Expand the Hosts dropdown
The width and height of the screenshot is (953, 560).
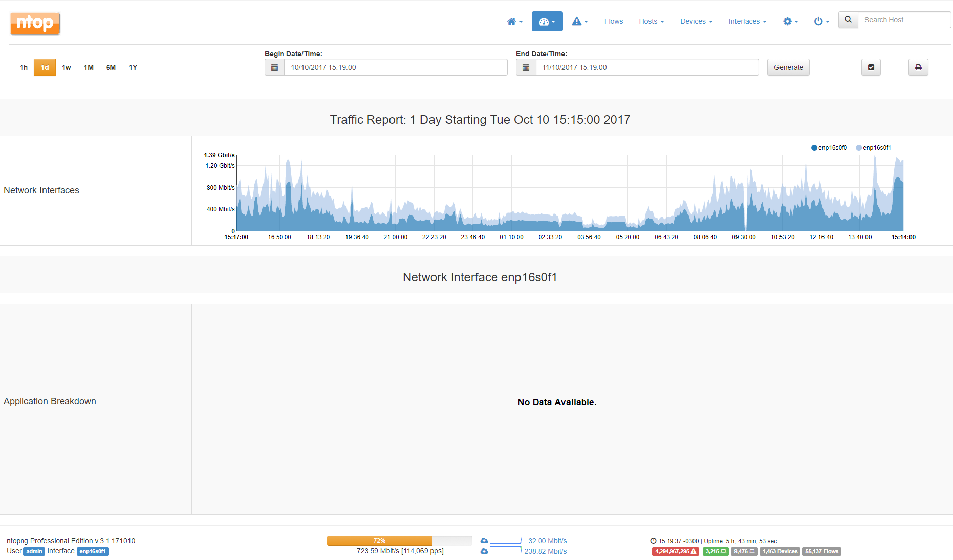tap(651, 21)
